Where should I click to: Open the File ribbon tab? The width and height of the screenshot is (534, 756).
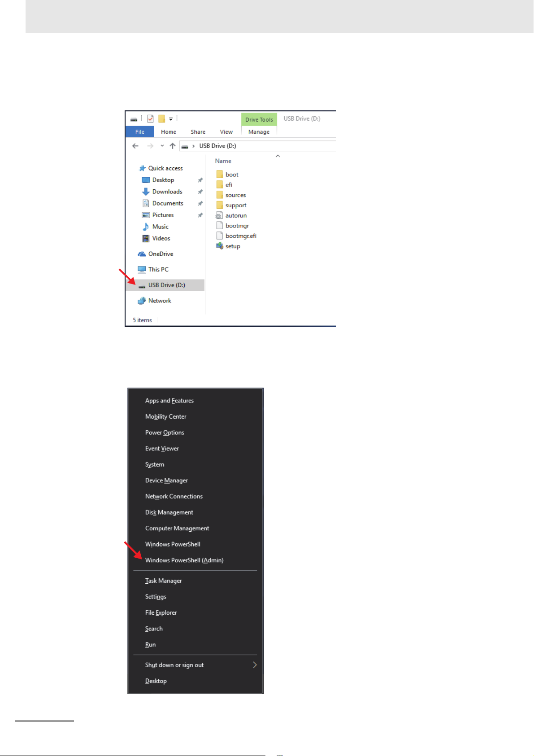coord(140,132)
